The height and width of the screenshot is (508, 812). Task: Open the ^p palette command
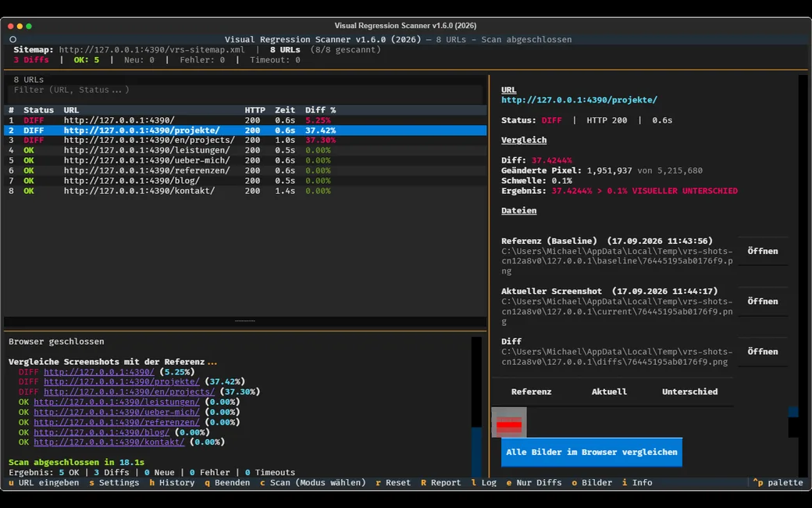point(778,483)
